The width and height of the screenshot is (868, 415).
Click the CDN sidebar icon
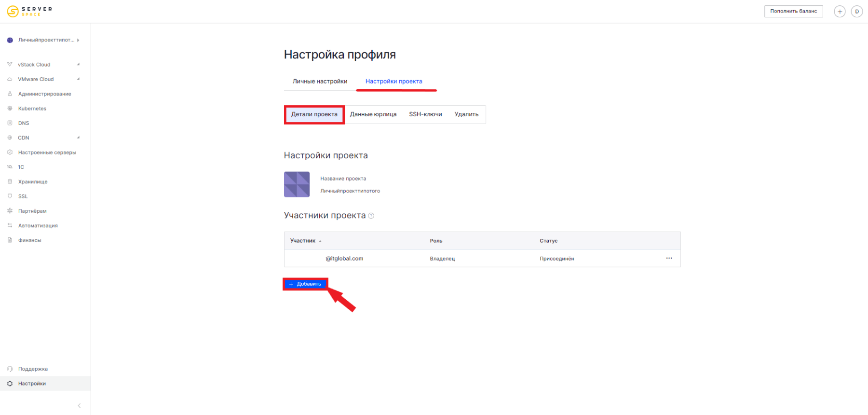[x=10, y=138]
